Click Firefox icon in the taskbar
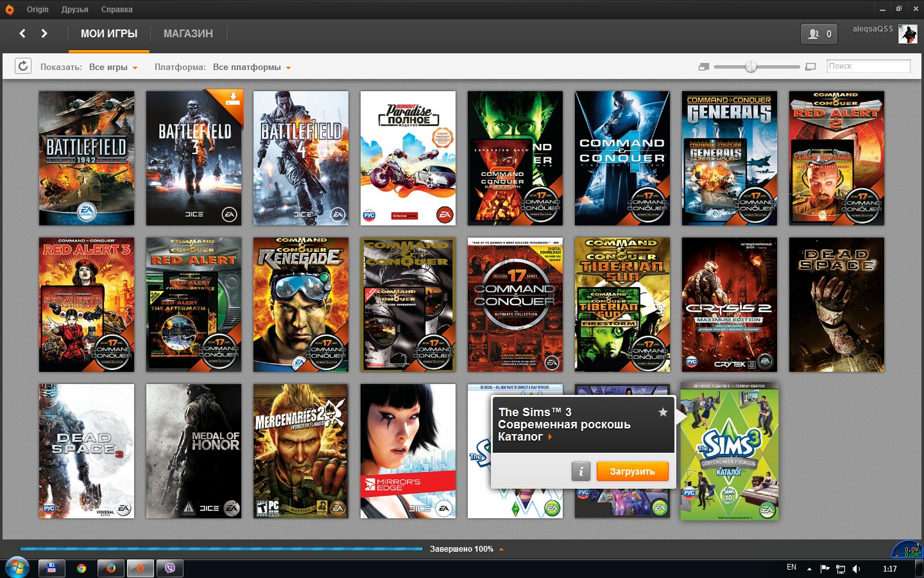 coord(110,568)
